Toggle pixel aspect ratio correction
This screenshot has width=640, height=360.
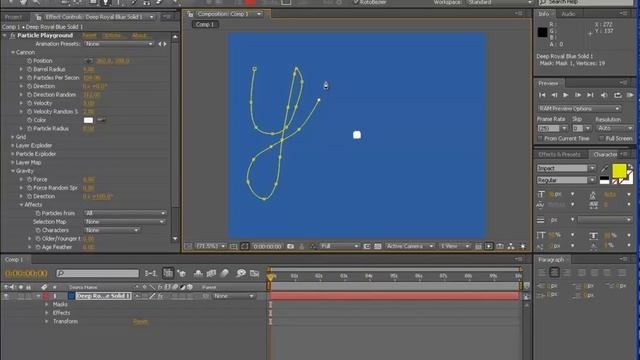[x=478, y=247]
